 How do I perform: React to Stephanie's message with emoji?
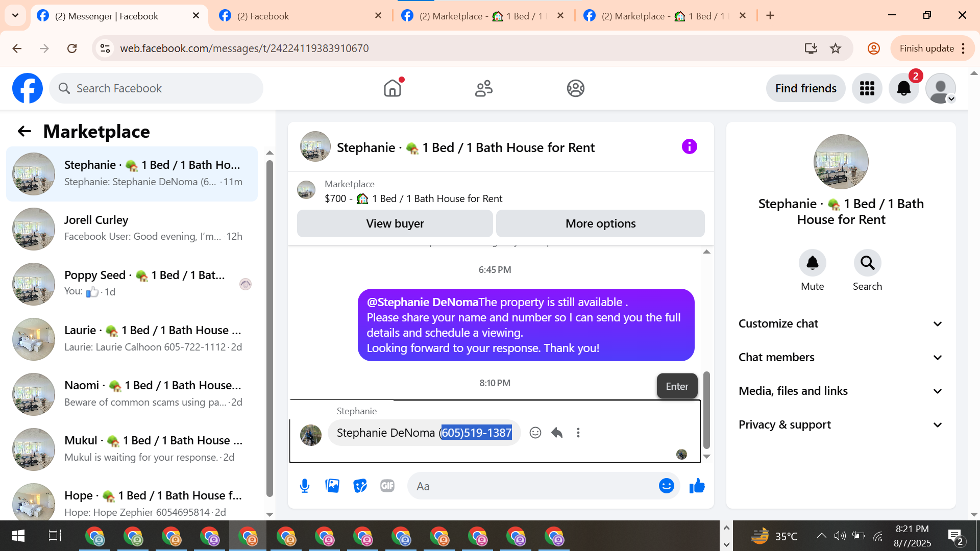[535, 433]
